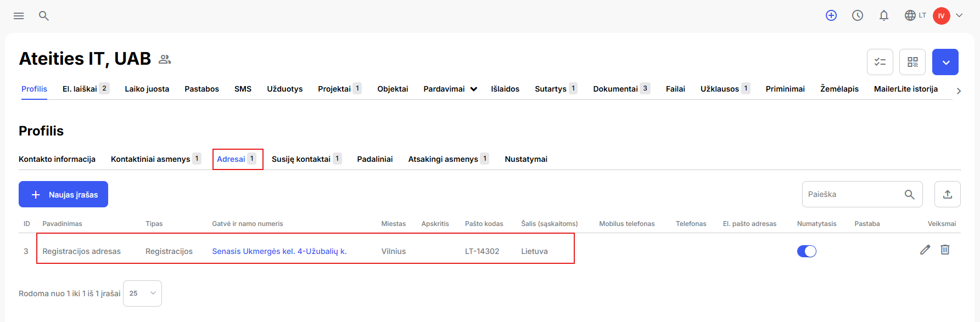Click the Naujas įrašas button
The width and height of the screenshot is (980, 322).
[63, 194]
